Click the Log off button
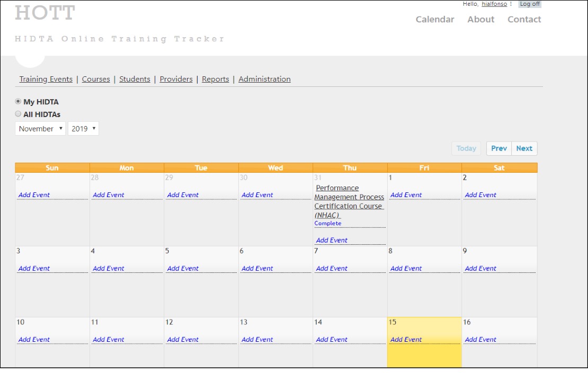 click(x=530, y=4)
